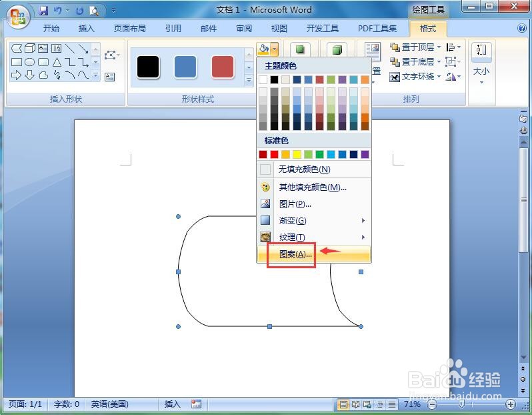Click the shadow effects green square icon
The height and width of the screenshot is (415, 532).
click(x=299, y=49)
